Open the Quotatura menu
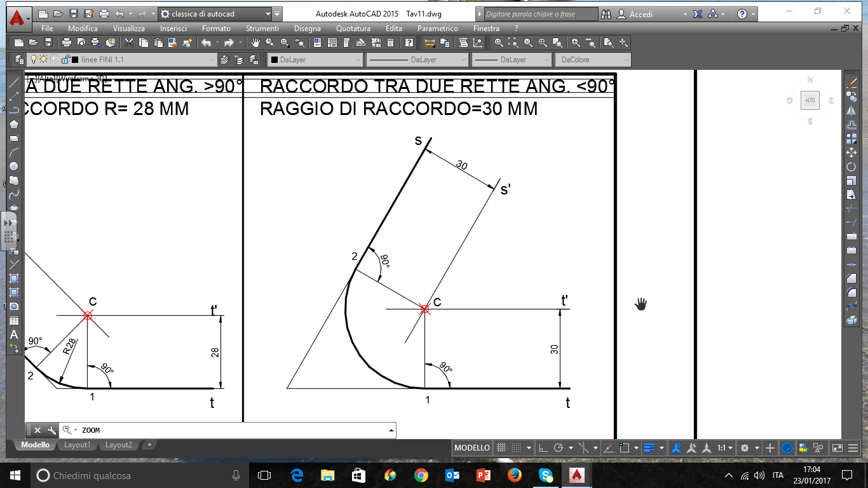The image size is (868, 488). click(353, 29)
